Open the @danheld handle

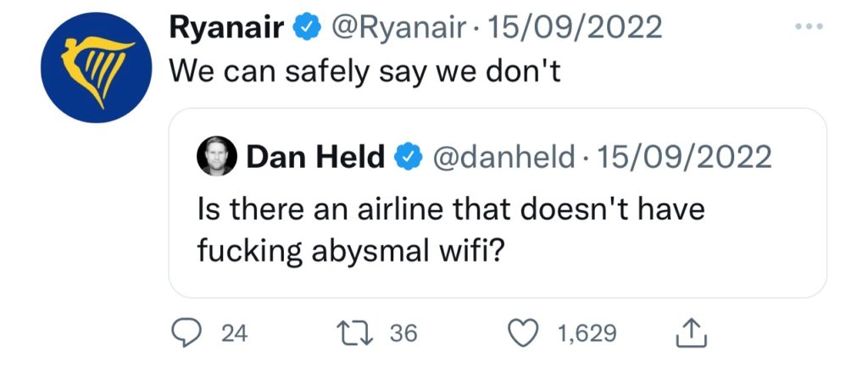coord(503,157)
